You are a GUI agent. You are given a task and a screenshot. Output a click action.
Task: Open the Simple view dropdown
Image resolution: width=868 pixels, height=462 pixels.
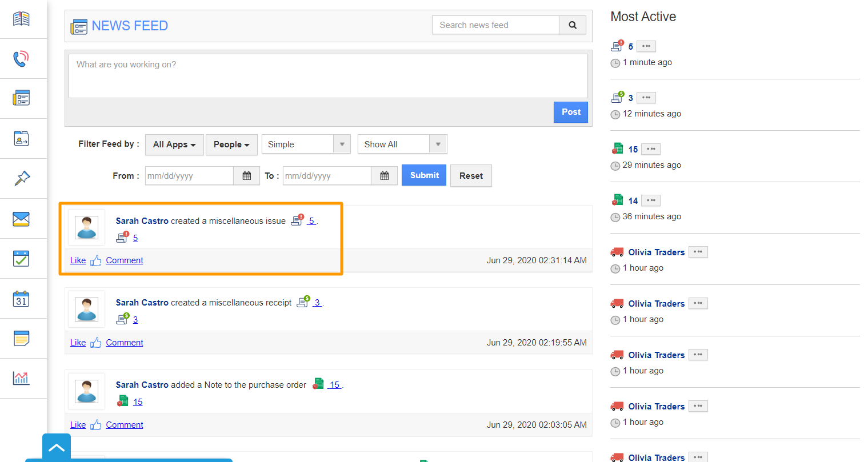(x=306, y=144)
